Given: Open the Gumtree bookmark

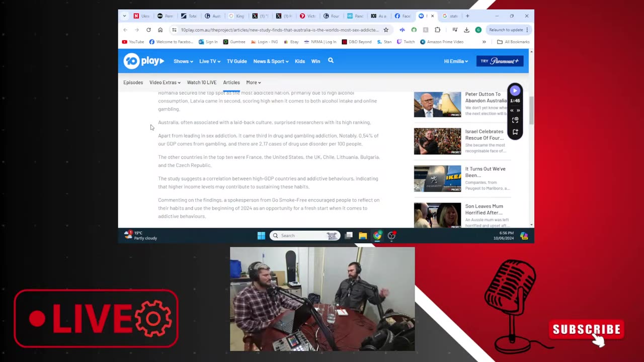Looking at the screenshot, I should click(234, 42).
